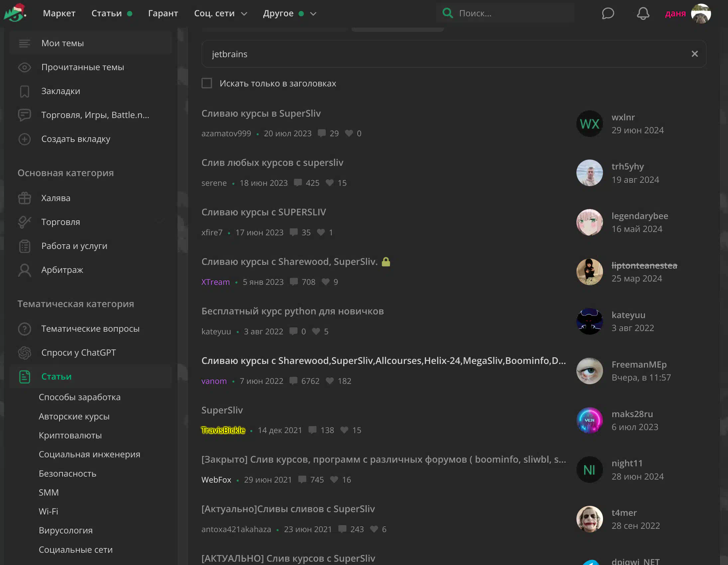Click the green search magnifier icon
728x565 pixels.
tap(447, 13)
